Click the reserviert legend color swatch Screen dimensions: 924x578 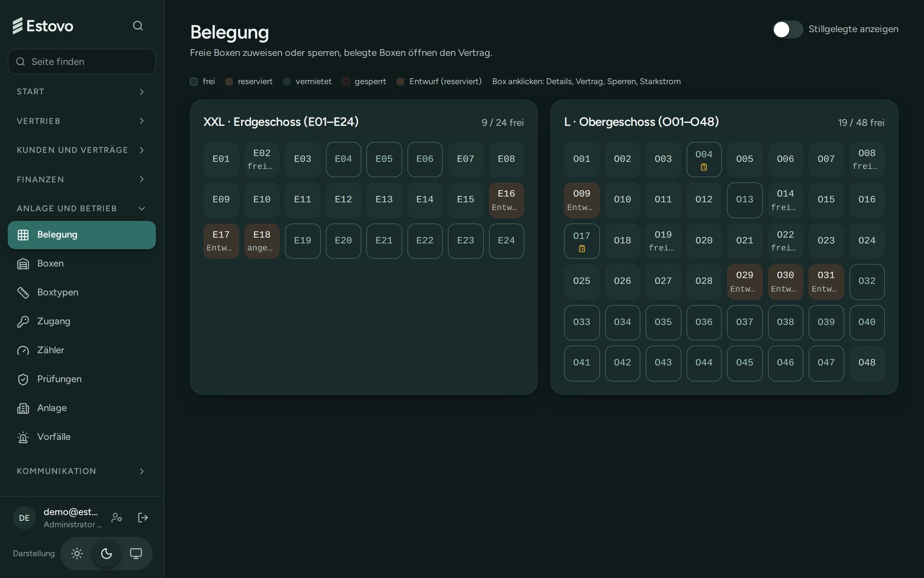pos(229,82)
